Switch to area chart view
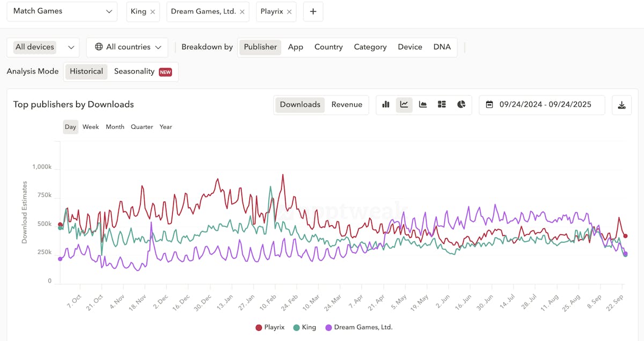 pyautogui.click(x=423, y=105)
